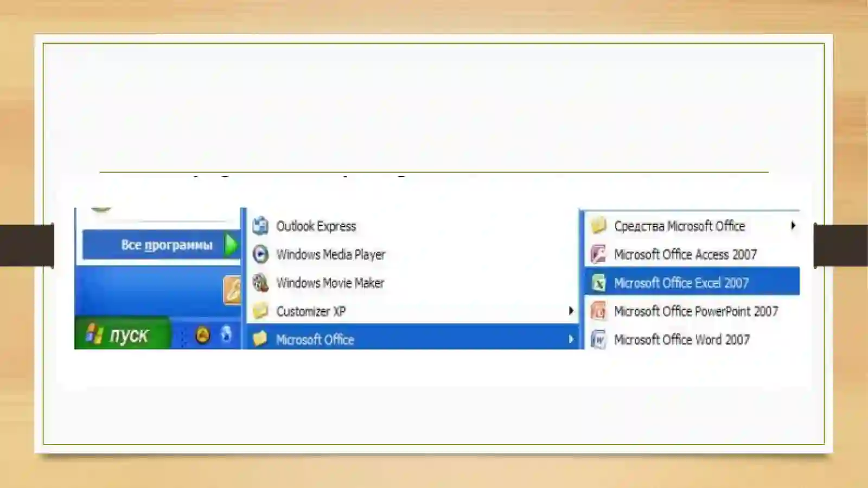Screen dimensions: 868x488
Task: Expand the Microsoft Office submenu arrow
Action: click(x=571, y=339)
